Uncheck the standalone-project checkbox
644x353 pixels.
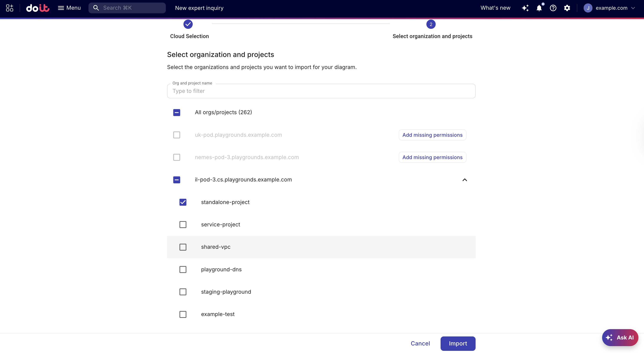(183, 202)
